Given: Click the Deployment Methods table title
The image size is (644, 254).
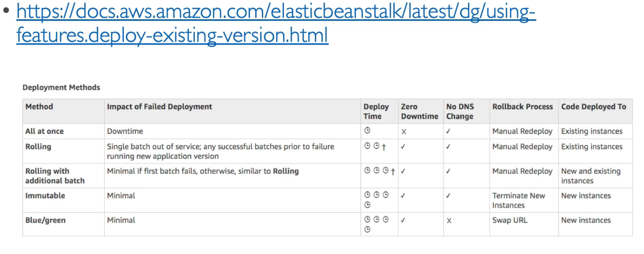Looking at the screenshot, I should point(61,87).
